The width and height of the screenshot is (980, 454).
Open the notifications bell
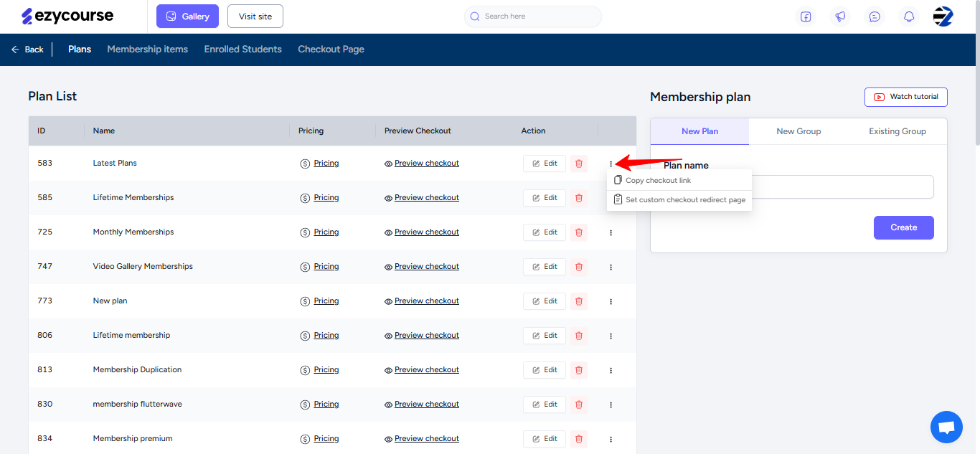tap(909, 16)
